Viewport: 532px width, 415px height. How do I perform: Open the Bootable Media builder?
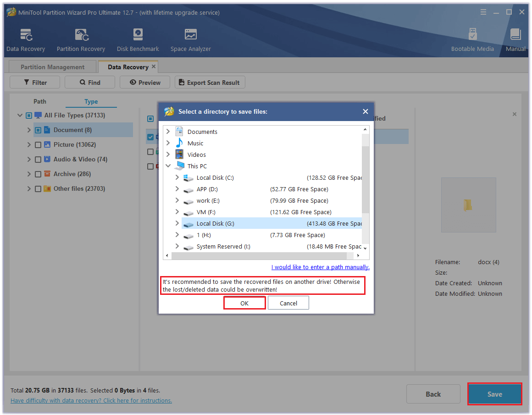pyautogui.click(x=472, y=34)
